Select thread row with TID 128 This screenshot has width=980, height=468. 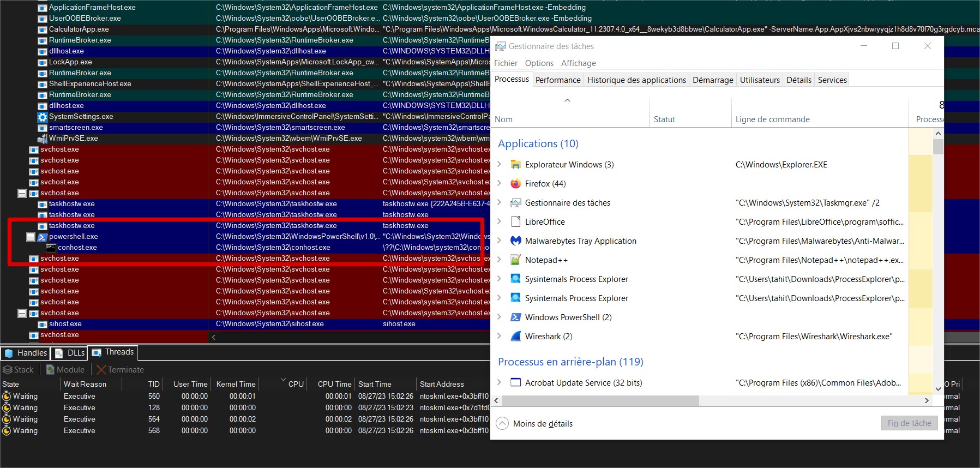click(245, 408)
